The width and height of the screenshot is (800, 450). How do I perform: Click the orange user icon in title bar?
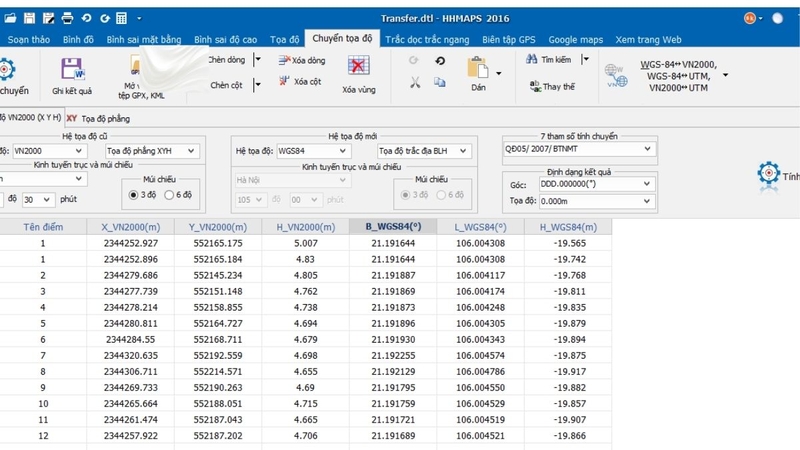pos(750,18)
